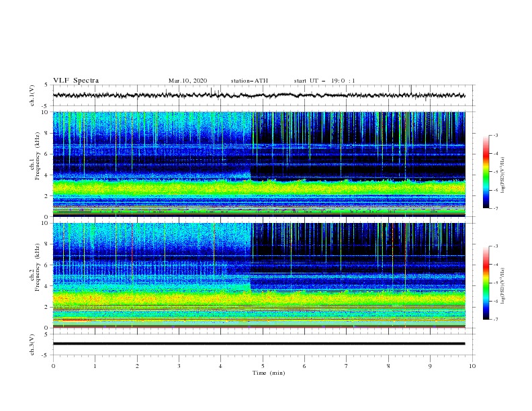Click time axis tick label "5"
532x411 pixels.
(x=263, y=366)
